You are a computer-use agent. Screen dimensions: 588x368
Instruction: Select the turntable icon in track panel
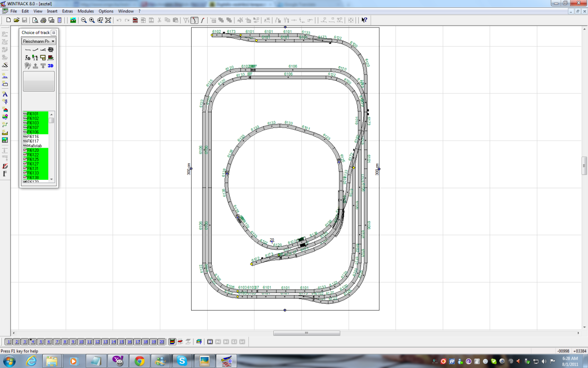click(x=51, y=50)
